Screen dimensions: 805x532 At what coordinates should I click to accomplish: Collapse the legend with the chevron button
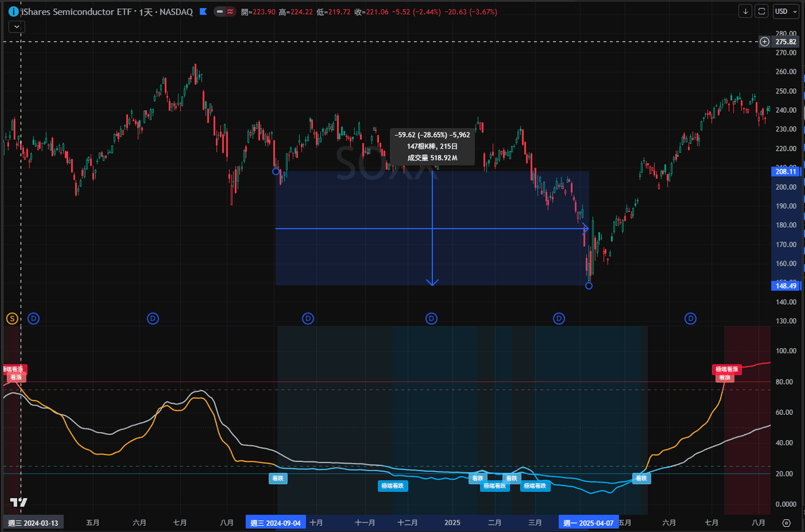click(17, 26)
